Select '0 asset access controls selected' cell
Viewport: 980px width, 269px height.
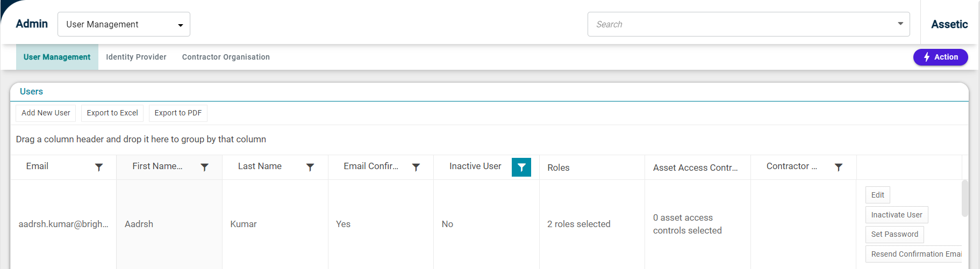click(697, 224)
